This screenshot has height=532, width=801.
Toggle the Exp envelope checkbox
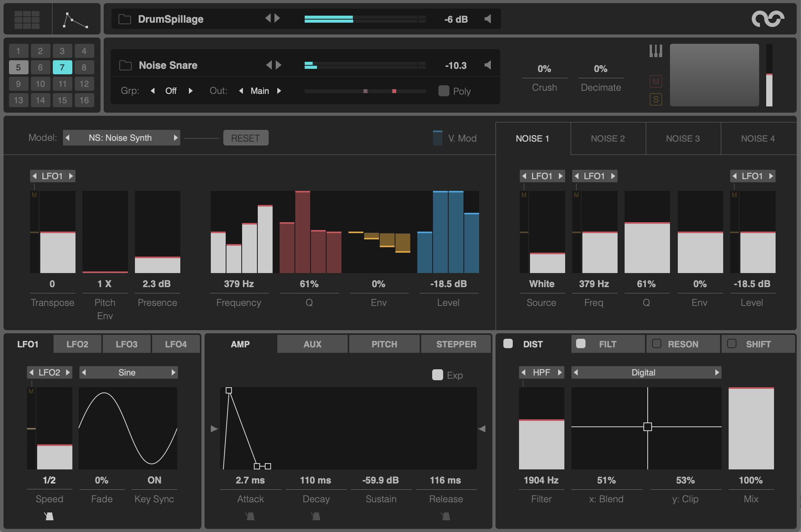click(437, 375)
